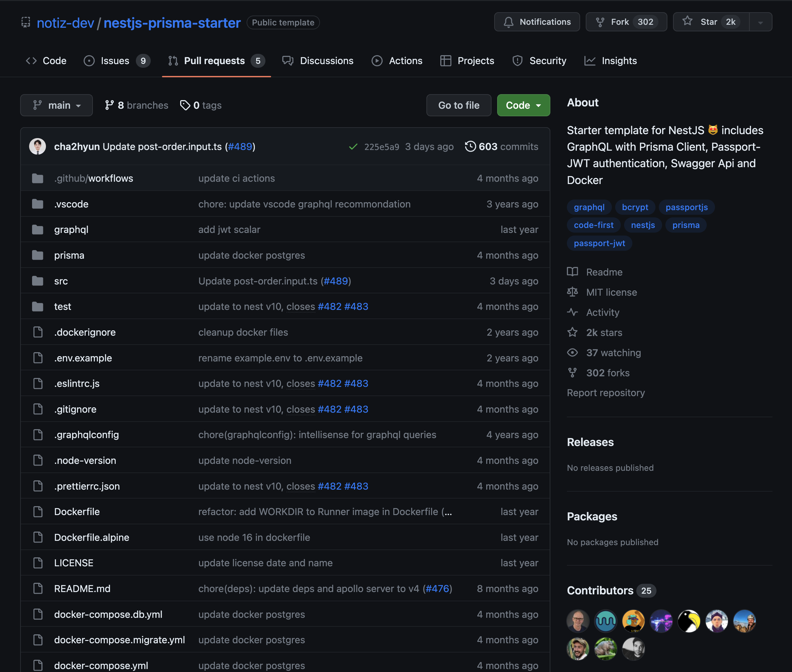Open the 0 tags link
Image resolution: width=792 pixels, height=672 pixels.
click(x=201, y=105)
